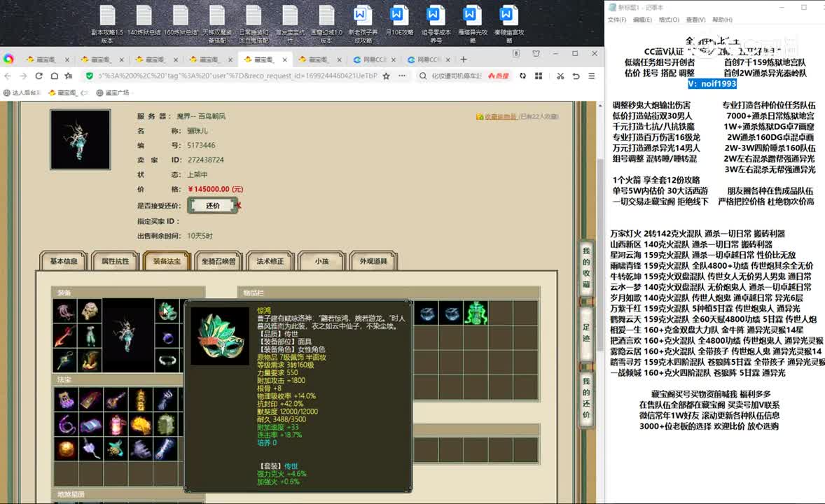The width and height of the screenshot is (825, 504).
Task: Go back to previous browser page
Action: tap(8, 76)
